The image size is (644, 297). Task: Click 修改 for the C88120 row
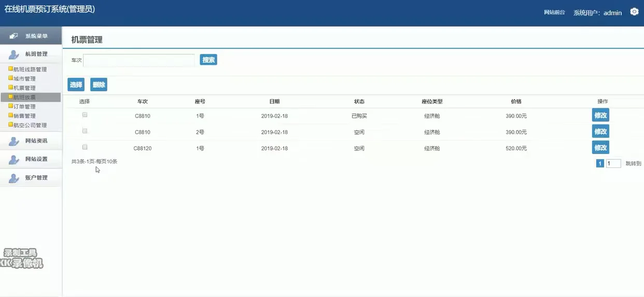[600, 147]
